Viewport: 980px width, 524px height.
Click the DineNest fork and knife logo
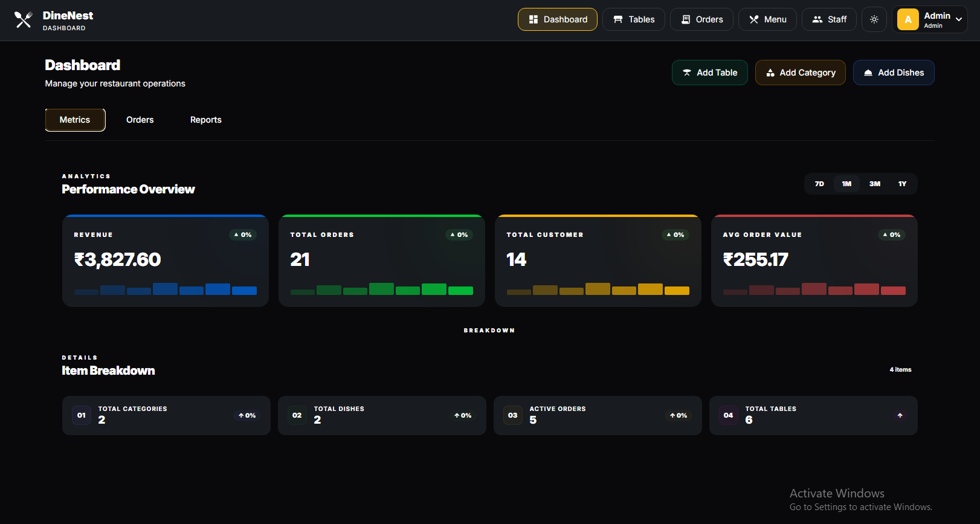coord(23,20)
